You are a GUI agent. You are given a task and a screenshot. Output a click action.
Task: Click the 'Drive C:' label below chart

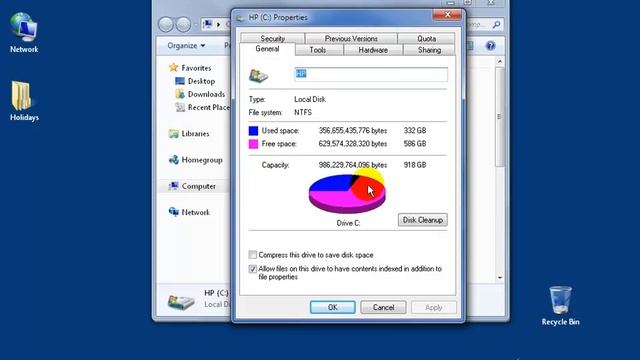click(348, 223)
